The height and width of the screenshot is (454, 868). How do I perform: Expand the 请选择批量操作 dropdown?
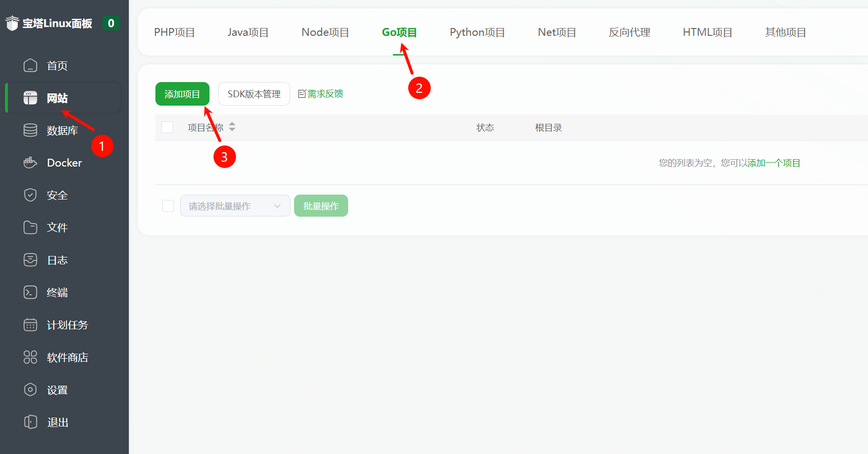pyautogui.click(x=235, y=206)
